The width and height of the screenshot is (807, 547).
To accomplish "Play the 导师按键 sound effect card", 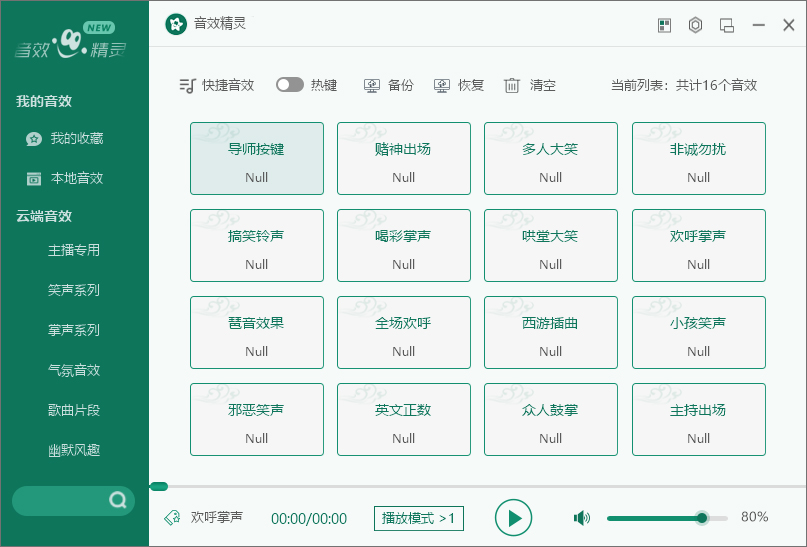I will click(257, 158).
